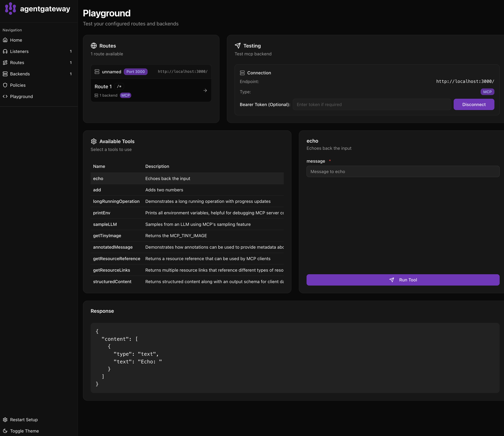The height and width of the screenshot is (436, 504).
Task: Click the Routes sidebar icon
Action: [5, 63]
